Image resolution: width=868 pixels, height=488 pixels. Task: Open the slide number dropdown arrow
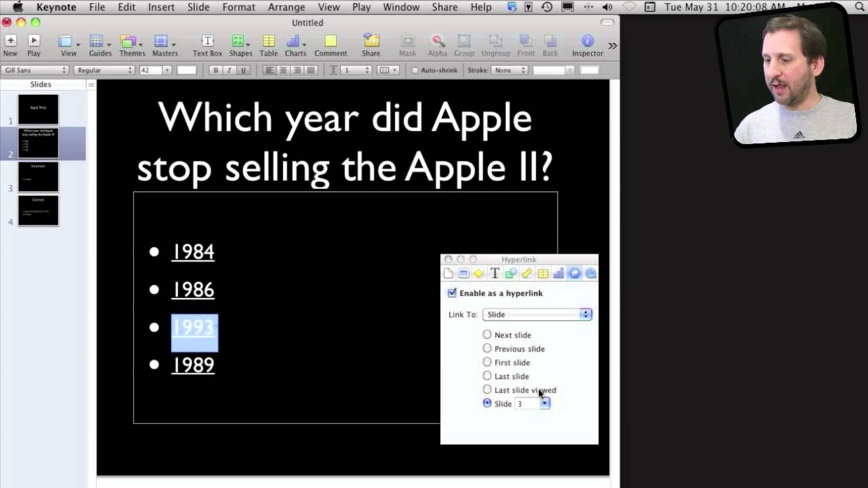(545, 404)
